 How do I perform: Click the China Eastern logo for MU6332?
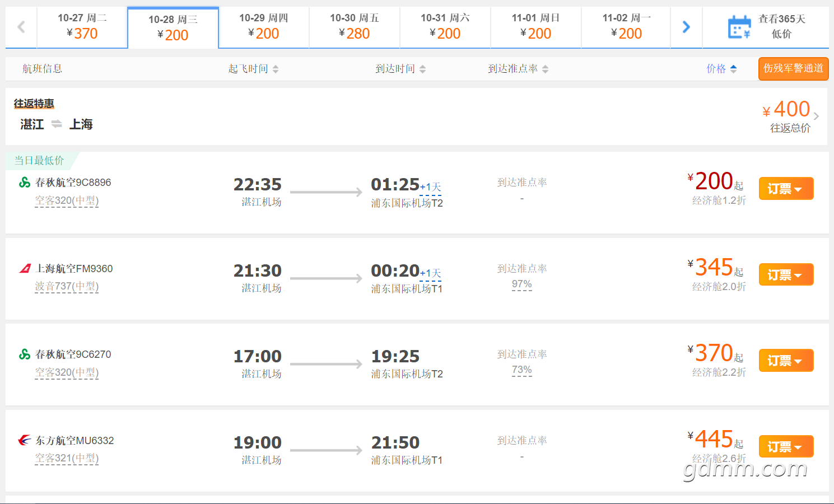click(x=25, y=440)
